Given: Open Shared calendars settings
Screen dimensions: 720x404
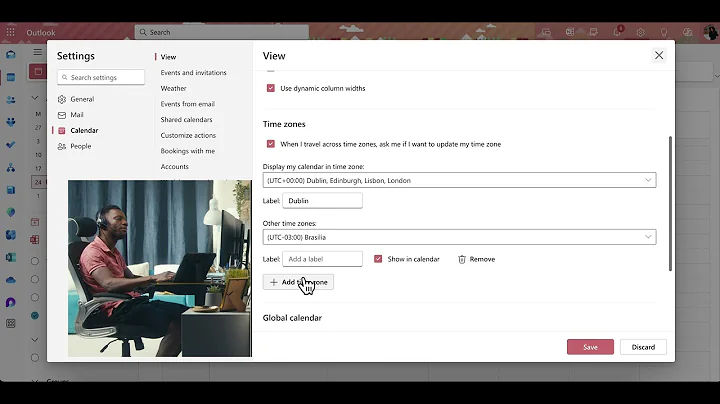Looking at the screenshot, I should click(x=186, y=119).
